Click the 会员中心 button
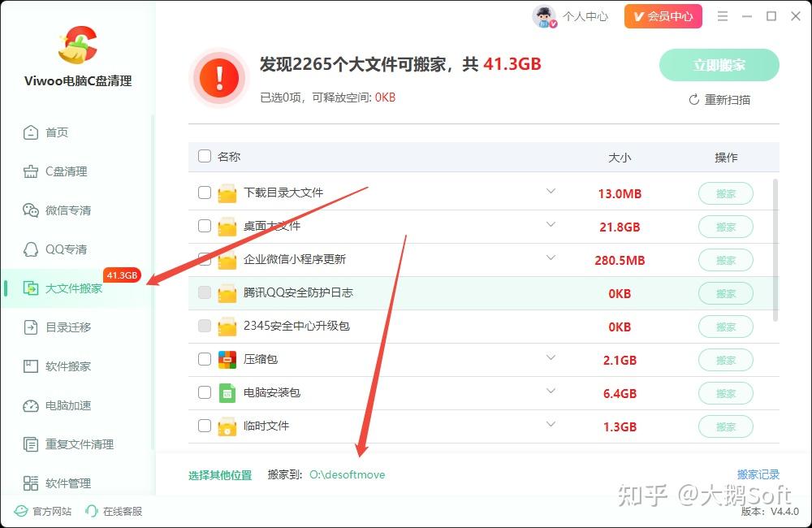 click(x=663, y=16)
